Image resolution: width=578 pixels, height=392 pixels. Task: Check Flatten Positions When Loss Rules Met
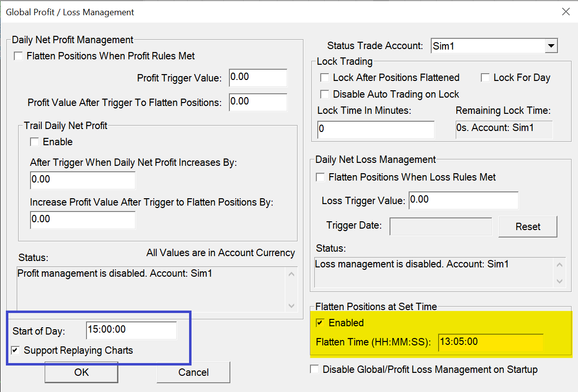click(320, 177)
